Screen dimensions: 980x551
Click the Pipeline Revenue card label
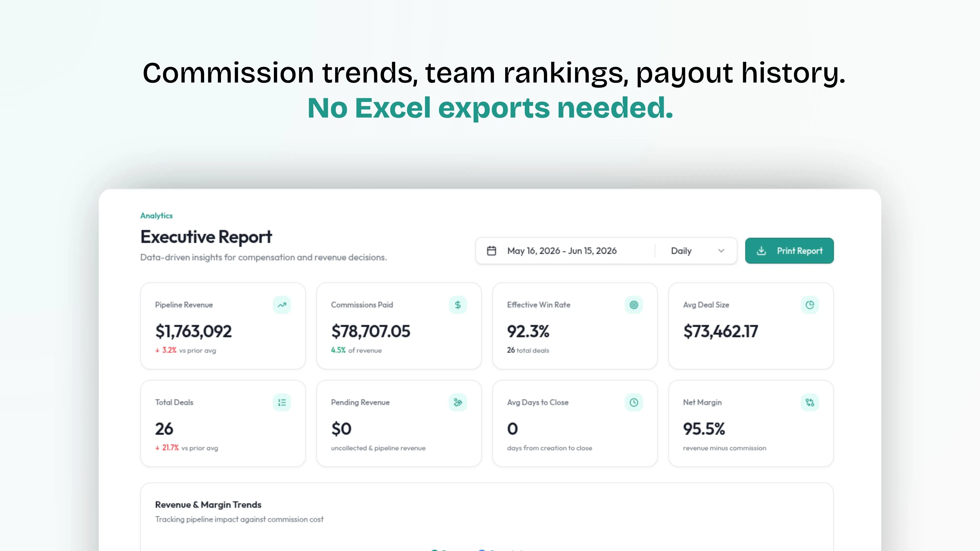pos(184,305)
